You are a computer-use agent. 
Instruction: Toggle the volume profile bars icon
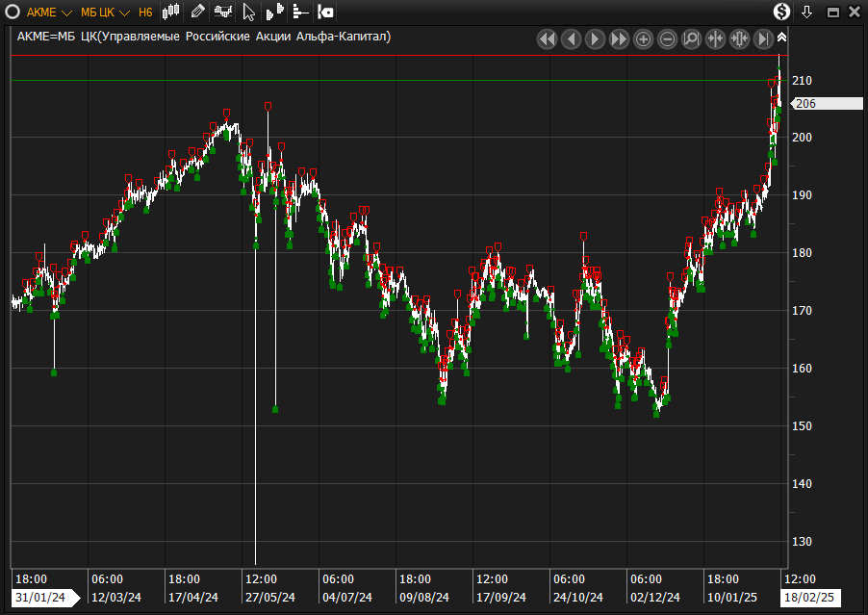[x=274, y=12]
